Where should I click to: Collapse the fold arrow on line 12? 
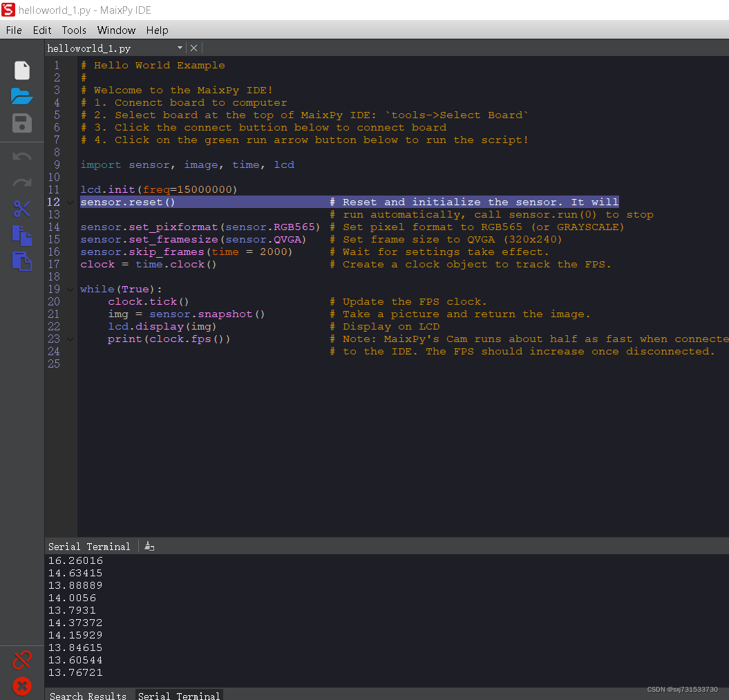click(70, 202)
